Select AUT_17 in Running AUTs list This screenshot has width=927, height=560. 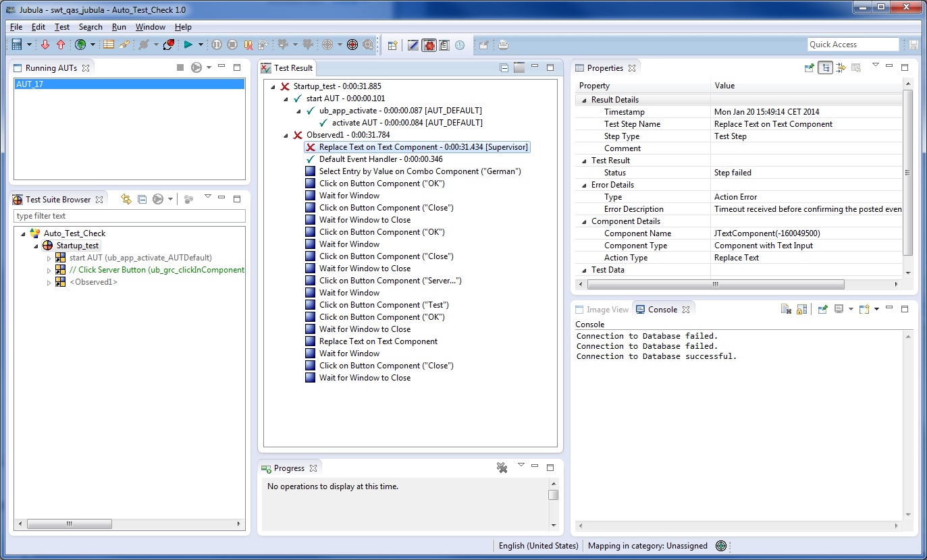(x=130, y=84)
